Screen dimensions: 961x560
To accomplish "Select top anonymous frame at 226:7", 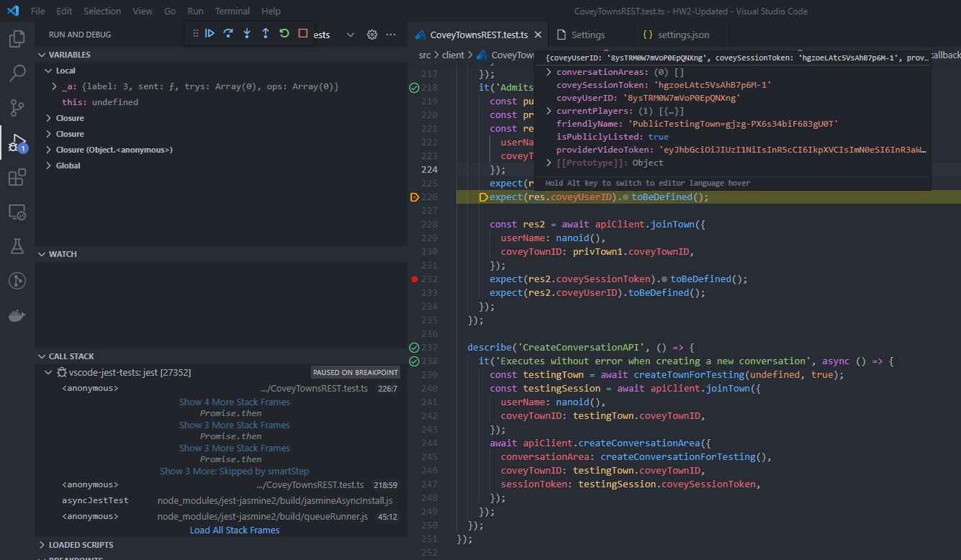I will (x=220, y=388).
